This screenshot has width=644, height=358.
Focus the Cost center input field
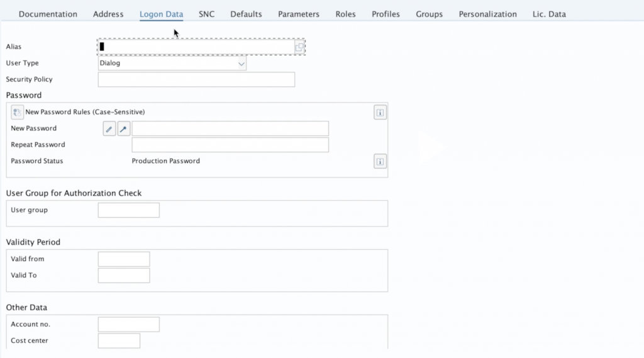119,341
